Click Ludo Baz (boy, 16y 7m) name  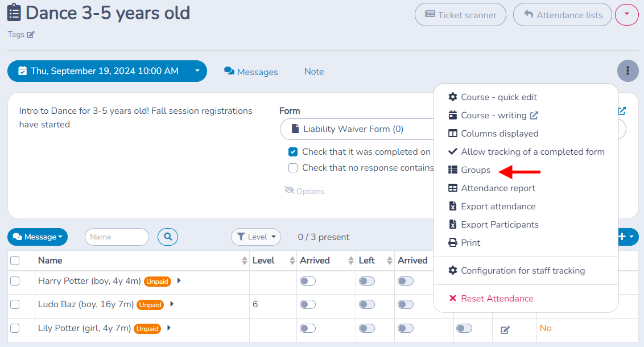(86, 304)
